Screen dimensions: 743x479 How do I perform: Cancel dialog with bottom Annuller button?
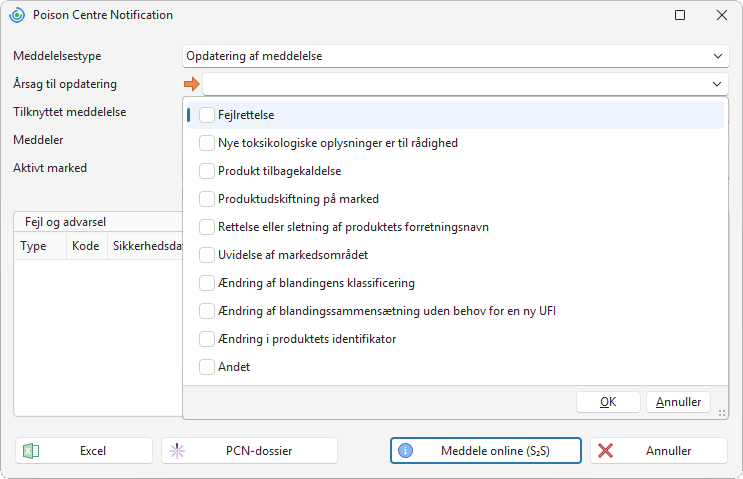[659, 451]
